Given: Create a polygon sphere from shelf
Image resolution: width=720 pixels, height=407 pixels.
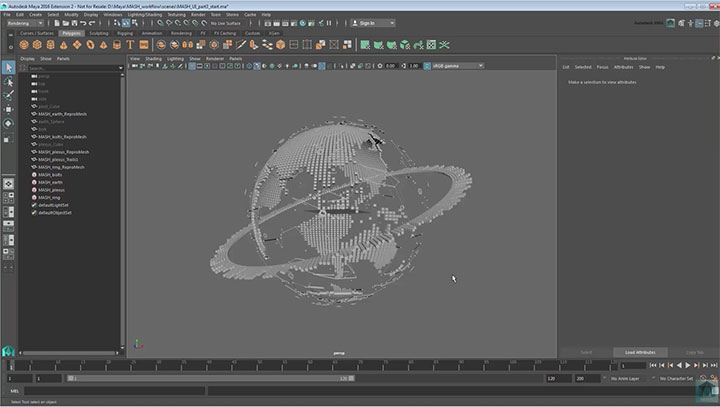Looking at the screenshot, I should pyautogui.click(x=24, y=45).
